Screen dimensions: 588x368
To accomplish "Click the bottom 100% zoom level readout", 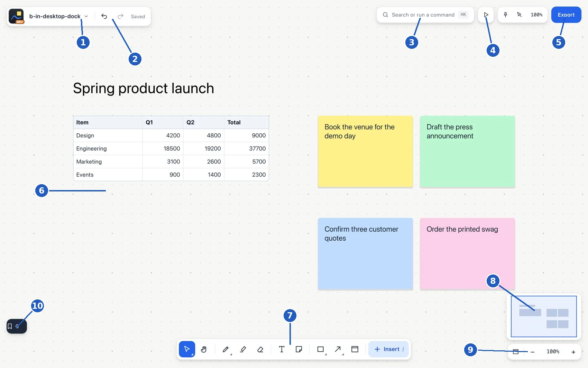I will coord(553,351).
